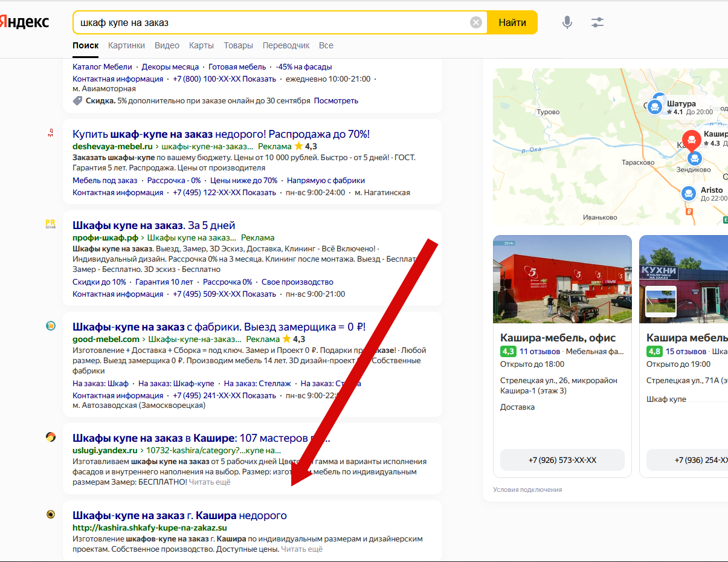Open Напрямую с фабрики sitelink
The height and width of the screenshot is (562, 728).
326,181
